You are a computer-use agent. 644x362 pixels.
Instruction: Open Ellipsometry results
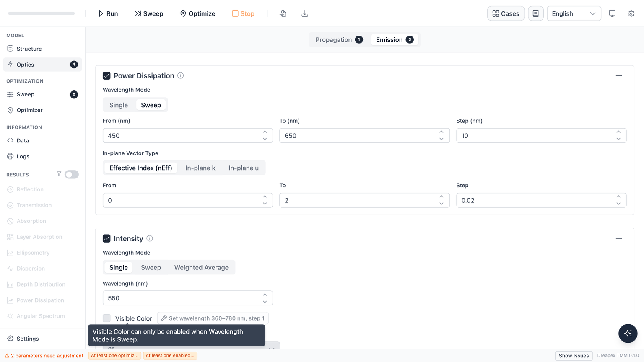pyautogui.click(x=42, y=253)
